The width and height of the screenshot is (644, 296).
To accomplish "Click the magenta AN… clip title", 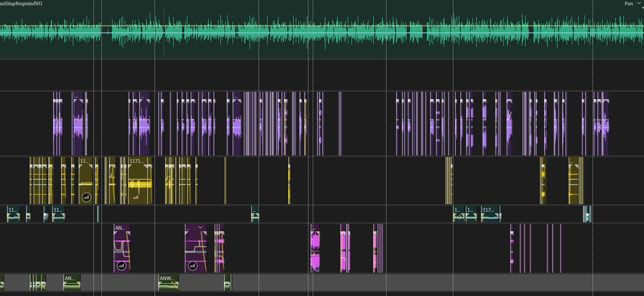I will (120, 228).
